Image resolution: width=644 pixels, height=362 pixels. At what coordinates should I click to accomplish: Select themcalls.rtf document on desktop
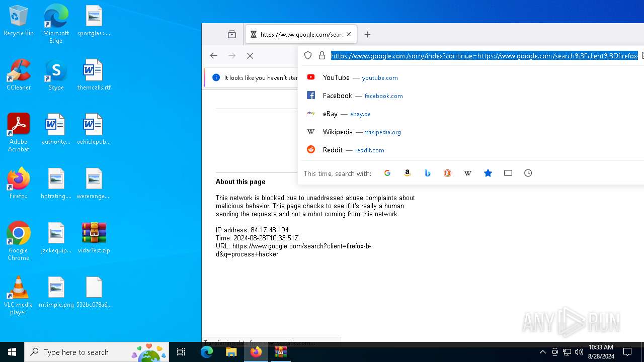coord(94,75)
